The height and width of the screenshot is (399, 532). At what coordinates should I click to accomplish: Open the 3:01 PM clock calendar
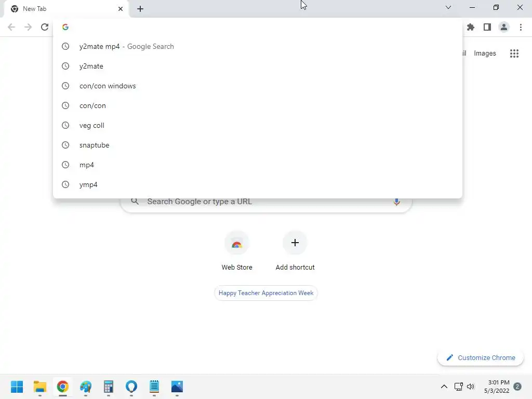[x=497, y=387]
